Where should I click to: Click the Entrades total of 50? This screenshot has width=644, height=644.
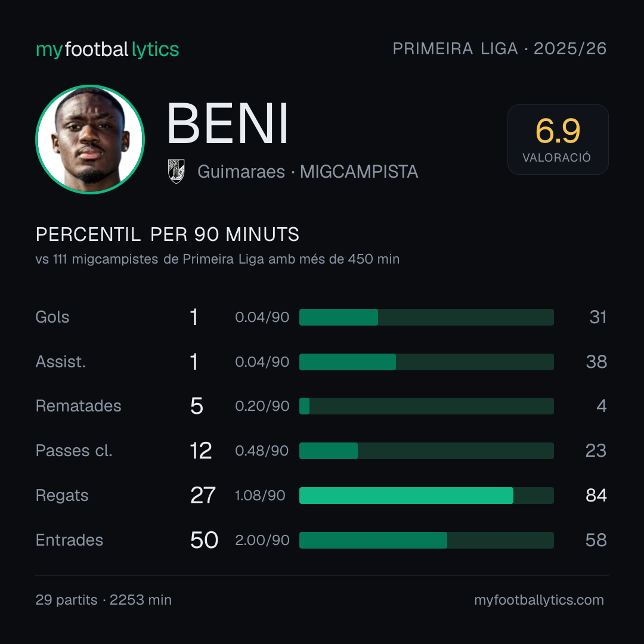tap(204, 540)
